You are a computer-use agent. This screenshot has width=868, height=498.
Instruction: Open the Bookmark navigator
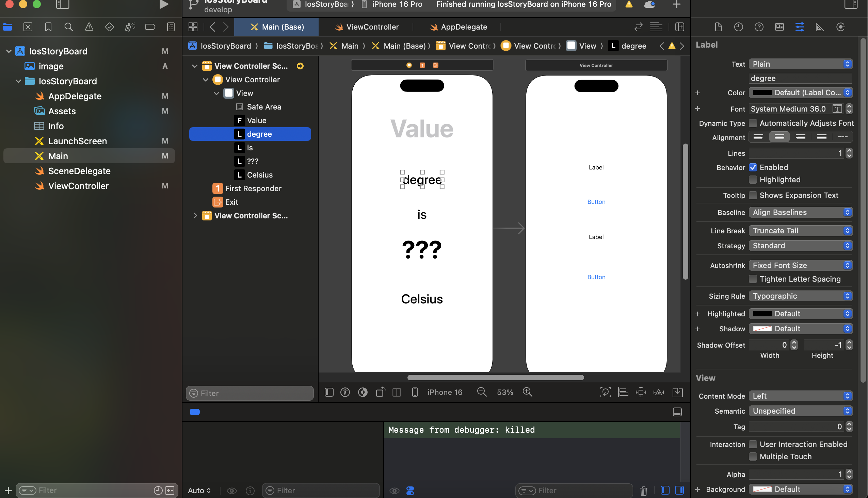(48, 27)
